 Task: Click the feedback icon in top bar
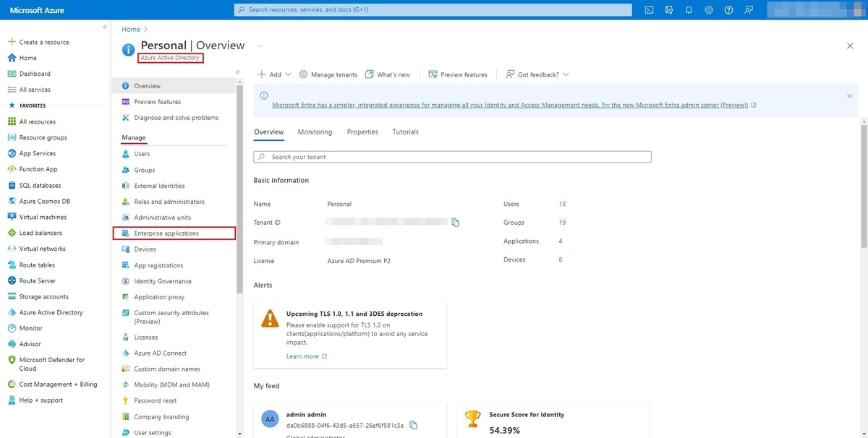point(749,10)
